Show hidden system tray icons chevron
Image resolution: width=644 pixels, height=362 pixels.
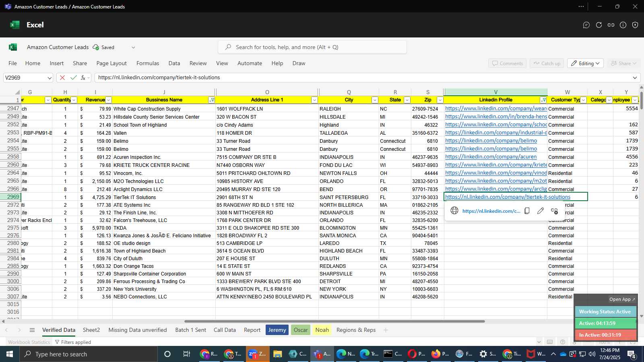pyautogui.click(x=553, y=354)
